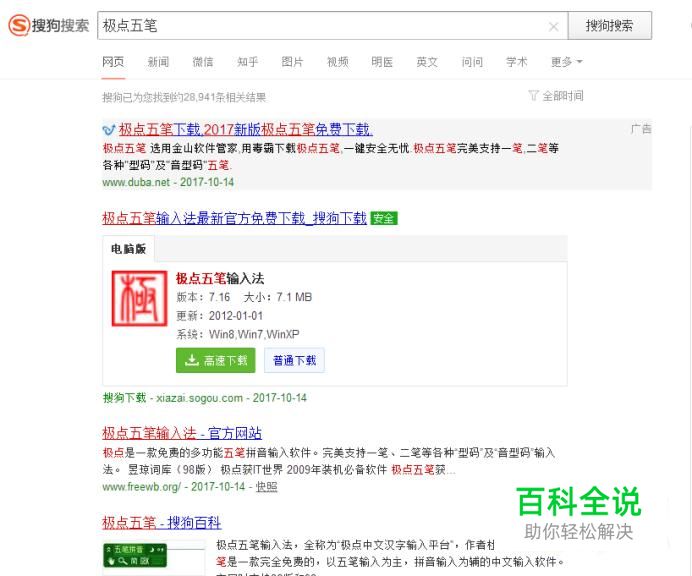The width and height of the screenshot is (692, 576).
Task: Select the 电脑版 tab
Action: point(128,249)
